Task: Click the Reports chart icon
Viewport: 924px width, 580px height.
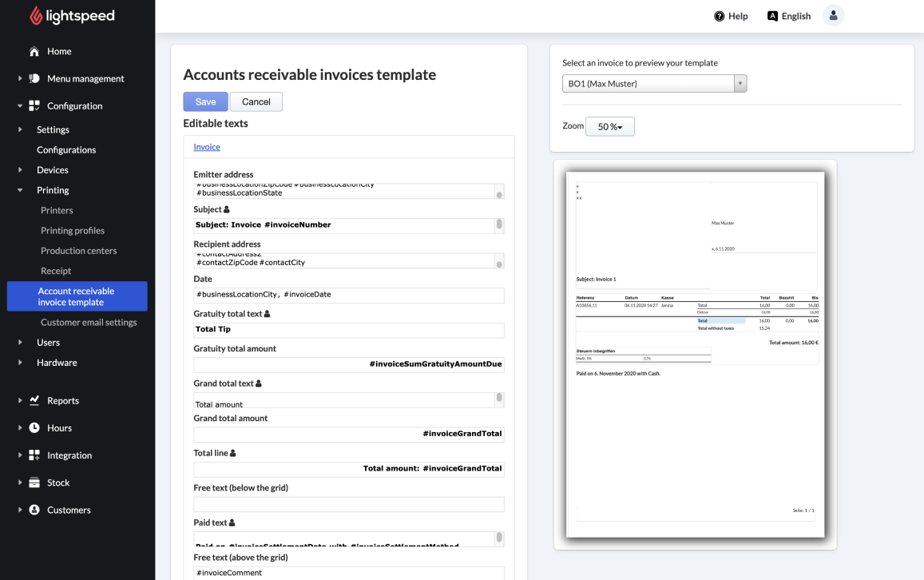Action: [34, 400]
